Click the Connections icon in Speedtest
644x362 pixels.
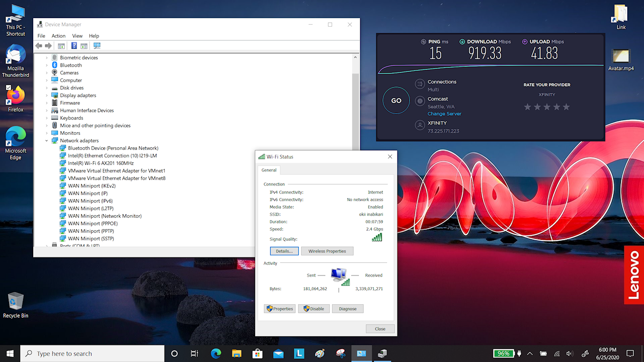pos(420,84)
